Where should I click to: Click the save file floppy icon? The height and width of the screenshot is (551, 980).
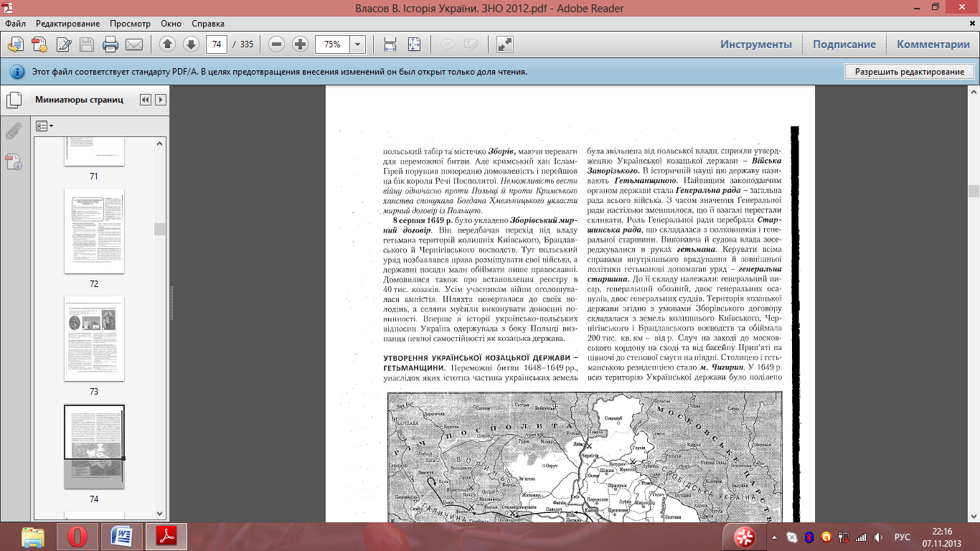[87, 44]
